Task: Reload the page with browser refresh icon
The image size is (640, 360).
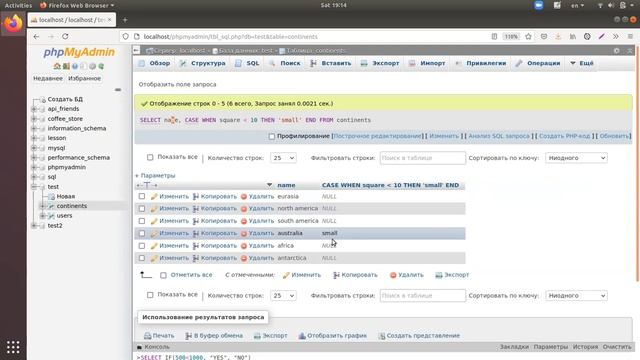Action: (x=65, y=36)
